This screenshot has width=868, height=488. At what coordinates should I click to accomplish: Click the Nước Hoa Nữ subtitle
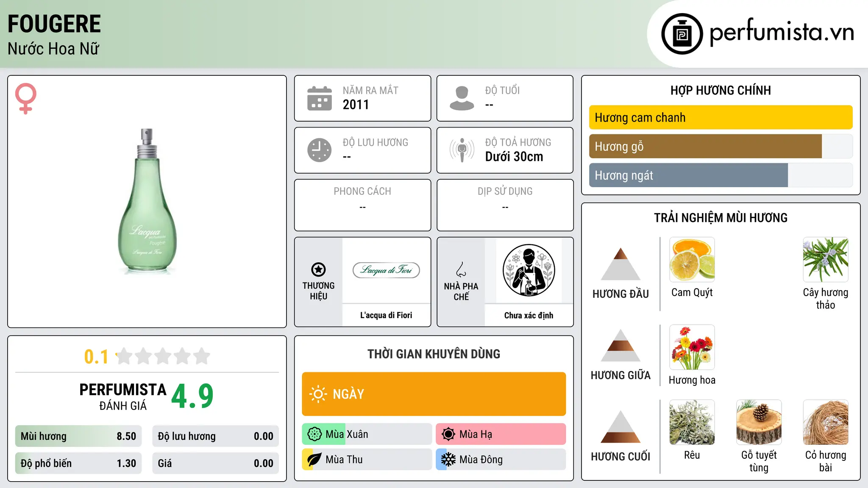53,49
